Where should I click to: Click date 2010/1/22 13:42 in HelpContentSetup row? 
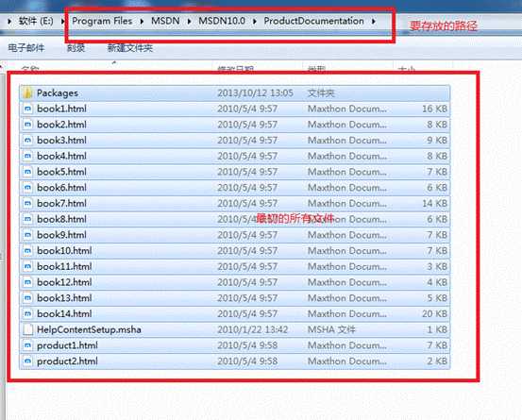(253, 329)
